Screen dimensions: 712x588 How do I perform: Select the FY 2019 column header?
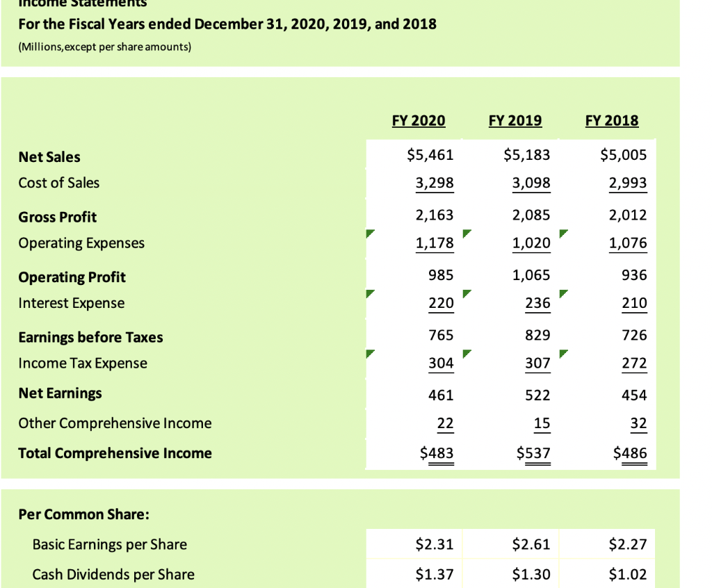pyautogui.click(x=515, y=120)
